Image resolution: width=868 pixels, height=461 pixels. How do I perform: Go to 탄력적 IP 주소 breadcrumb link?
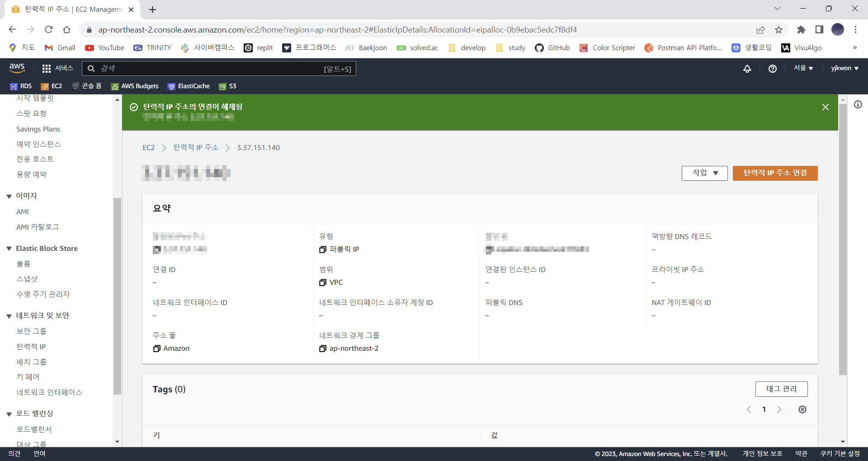(x=196, y=148)
